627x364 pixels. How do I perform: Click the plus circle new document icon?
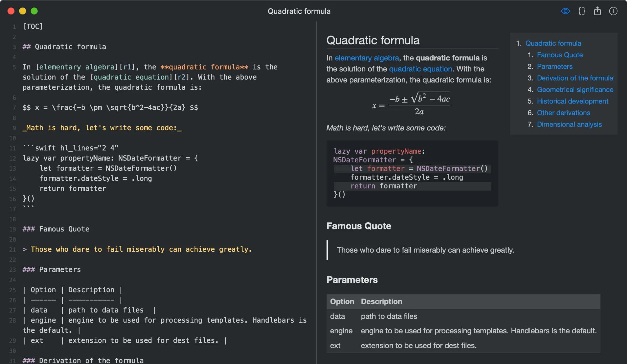click(x=613, y=11)
